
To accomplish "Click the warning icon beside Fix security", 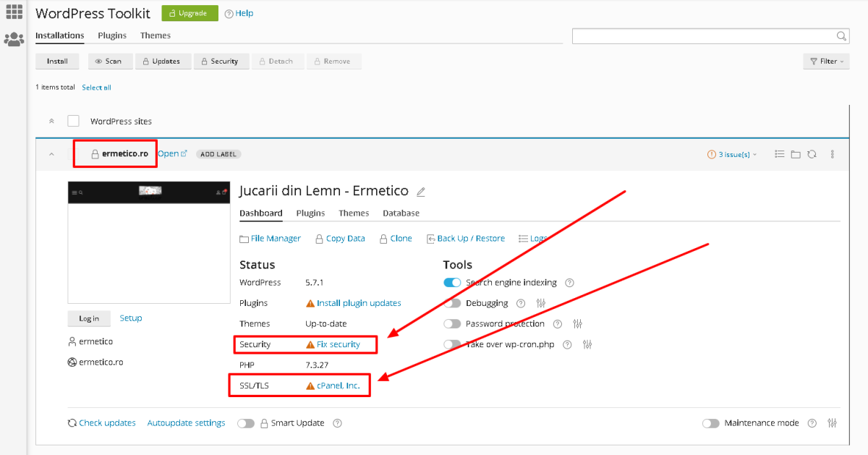I will pyautogui.click(x=310, y=344).
